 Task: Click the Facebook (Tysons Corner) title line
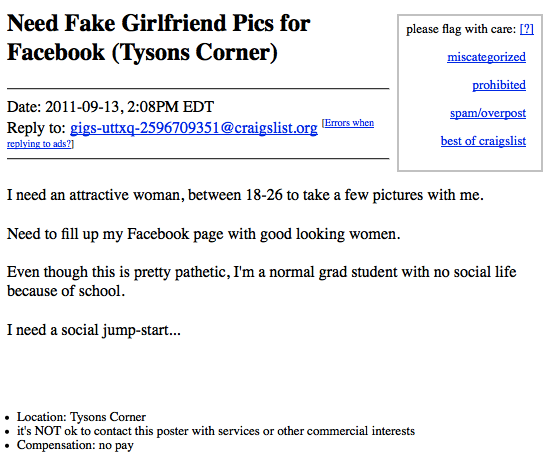142,52
